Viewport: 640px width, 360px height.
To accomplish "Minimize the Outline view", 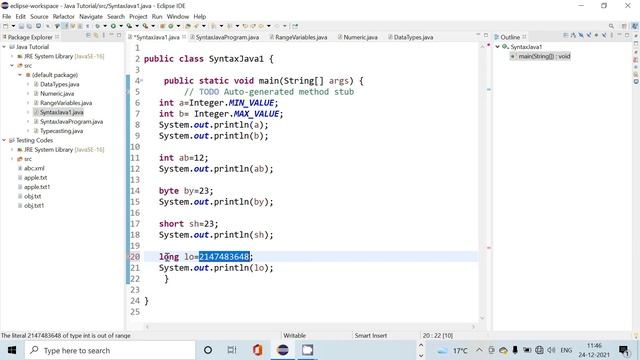I will [619, 35].
